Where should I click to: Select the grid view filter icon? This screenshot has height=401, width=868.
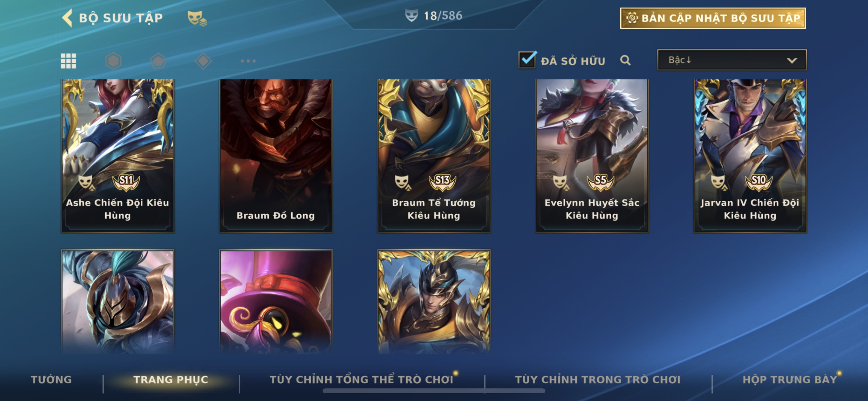68,61
